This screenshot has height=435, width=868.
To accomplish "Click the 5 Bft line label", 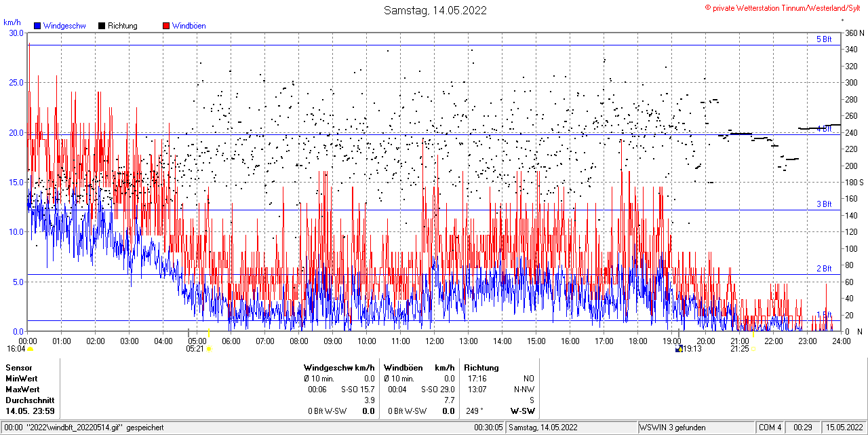I will pos(823,39).
